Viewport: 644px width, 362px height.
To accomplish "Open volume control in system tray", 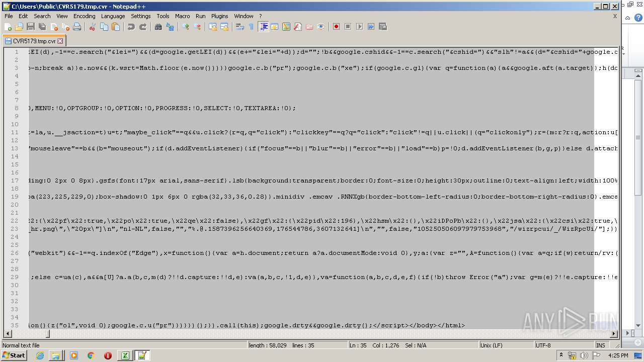I will tap(584, 355).
